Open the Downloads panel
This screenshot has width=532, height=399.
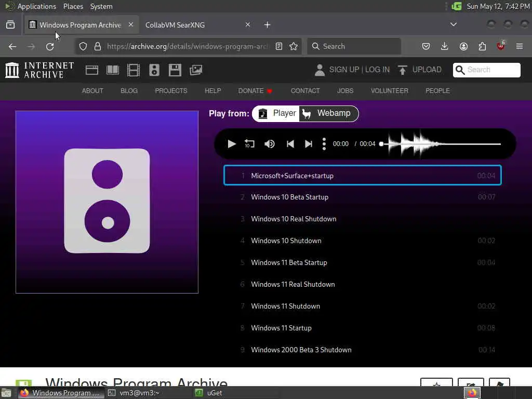[445, 46]
